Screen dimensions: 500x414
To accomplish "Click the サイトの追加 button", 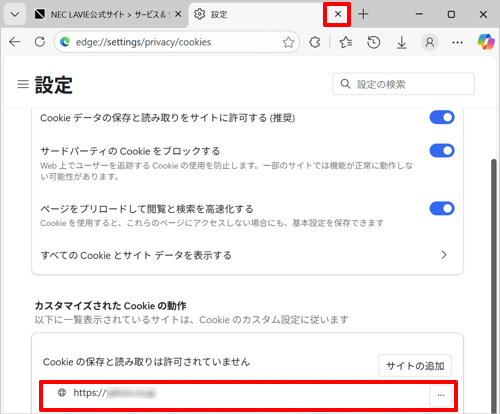I will click(x=415, y=366).
